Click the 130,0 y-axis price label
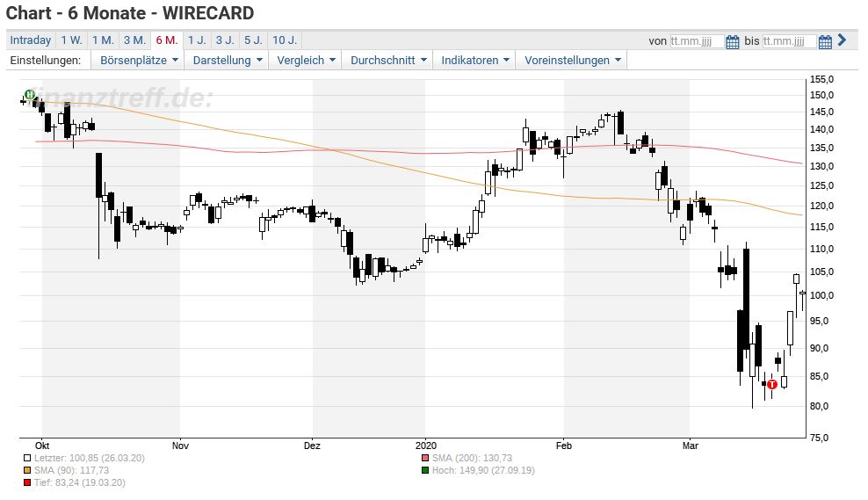The height and width of the screenshot is (500, 868). point(821,167)
